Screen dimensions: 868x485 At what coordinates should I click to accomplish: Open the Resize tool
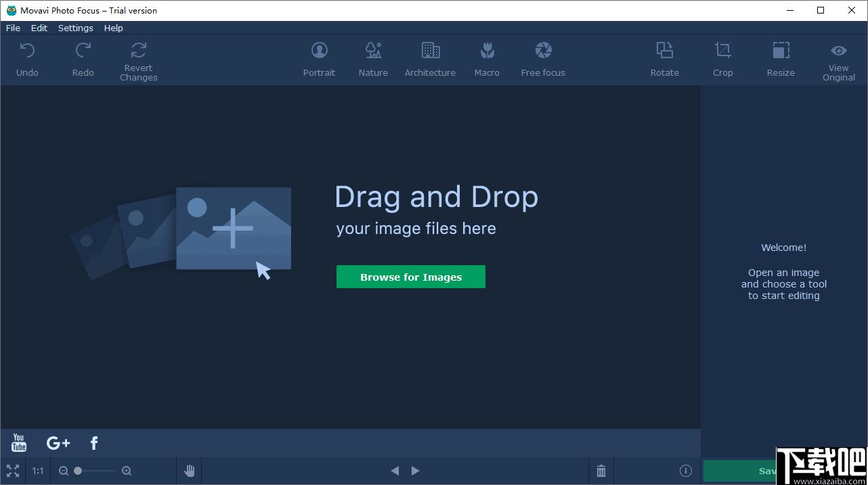point(781,60)
